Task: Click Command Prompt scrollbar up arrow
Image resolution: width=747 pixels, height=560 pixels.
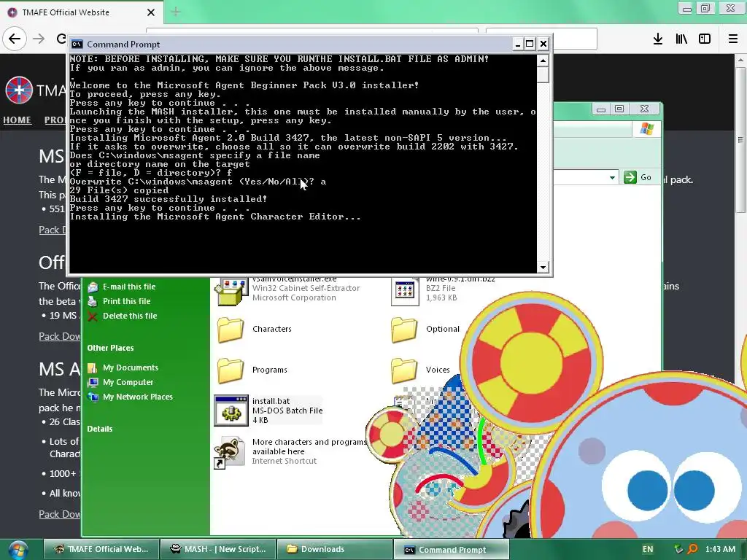Action: (543, 61)
